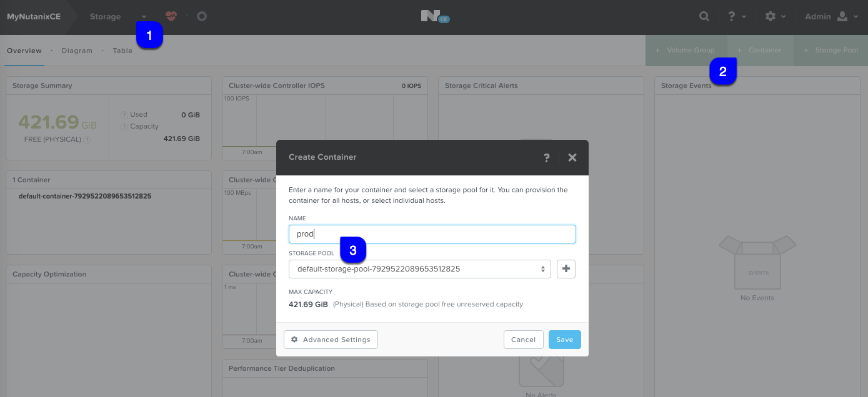The width and height of the screenshot is (868, 397).
Task: Click the + Container button
Action: [761, 50]
